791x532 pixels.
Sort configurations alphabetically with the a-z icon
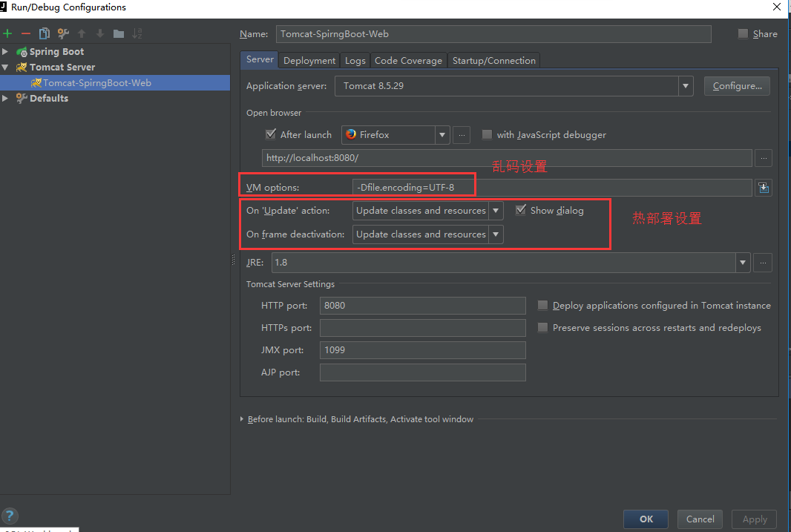point(137,33)
